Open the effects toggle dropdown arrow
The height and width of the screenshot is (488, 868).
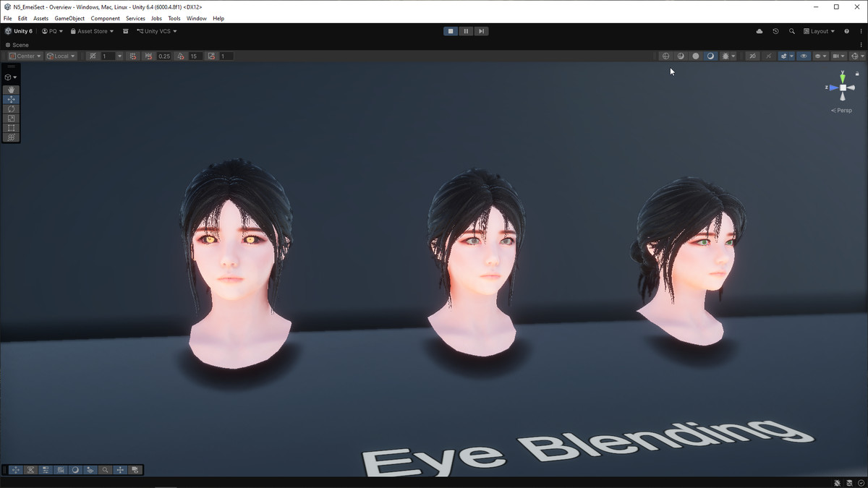point(791,56)
